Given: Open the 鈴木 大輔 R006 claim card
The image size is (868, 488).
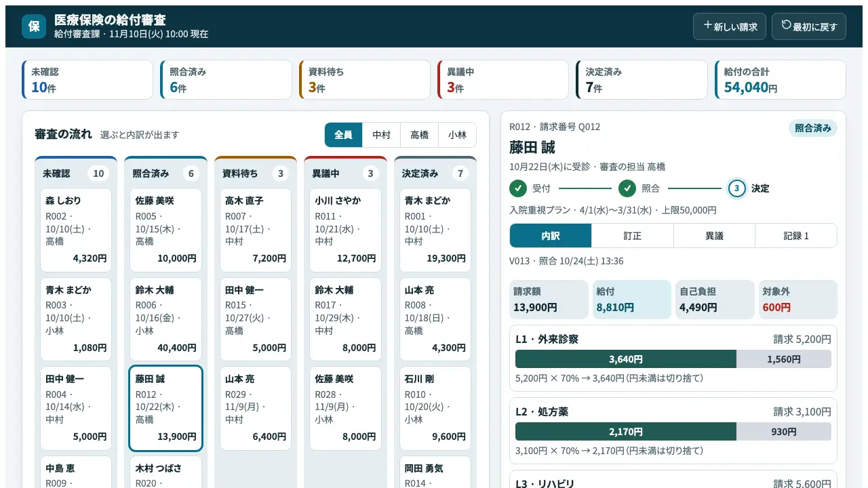Looking at the screenshot, I should pos(165,319).
